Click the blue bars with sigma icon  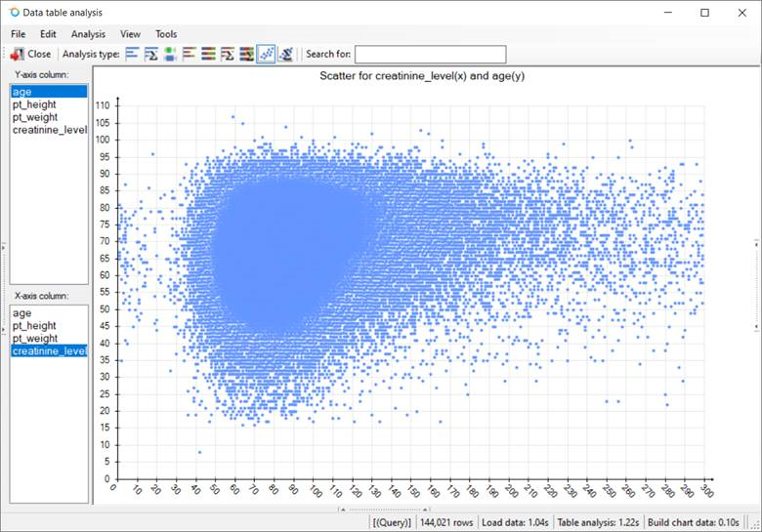click(x=151, y=55)
